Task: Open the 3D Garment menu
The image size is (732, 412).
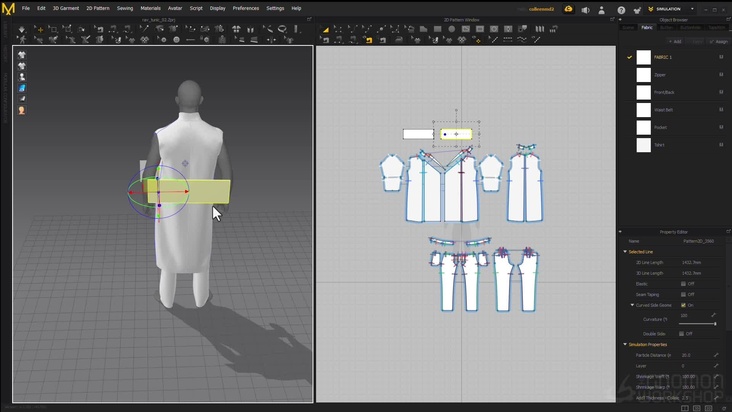Action: point(66,8)
